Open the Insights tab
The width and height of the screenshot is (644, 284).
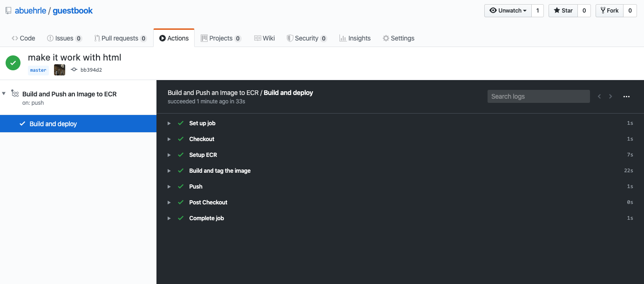point(355,38)
